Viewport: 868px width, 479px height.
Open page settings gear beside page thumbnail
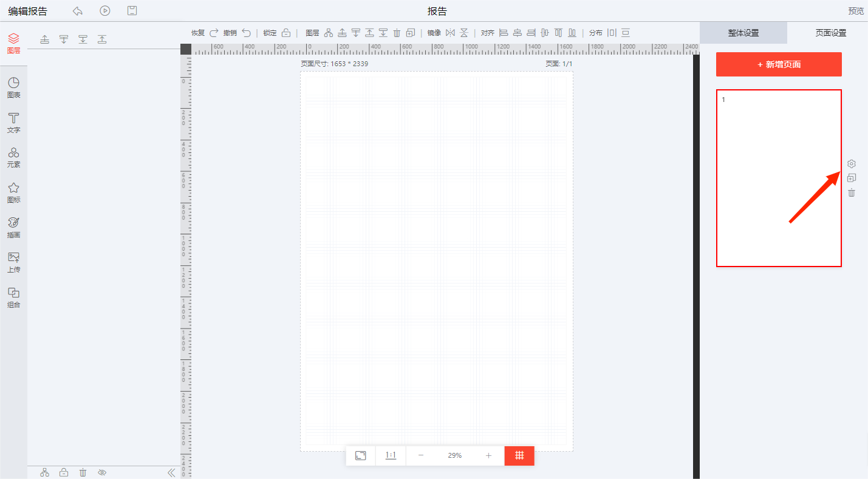click(852, 164)
